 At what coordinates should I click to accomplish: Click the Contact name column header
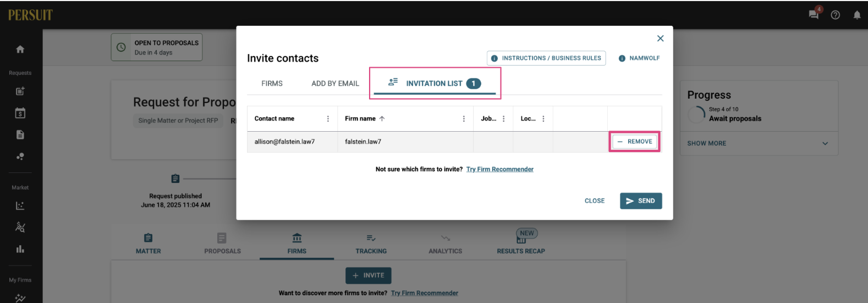tap(274, 119)
